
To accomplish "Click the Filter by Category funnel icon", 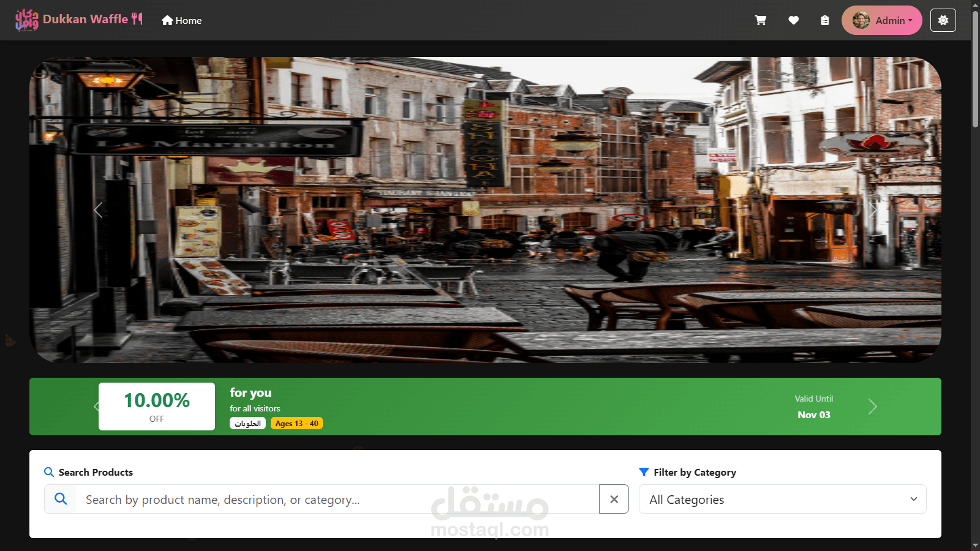I will click(x=644, y=472).
